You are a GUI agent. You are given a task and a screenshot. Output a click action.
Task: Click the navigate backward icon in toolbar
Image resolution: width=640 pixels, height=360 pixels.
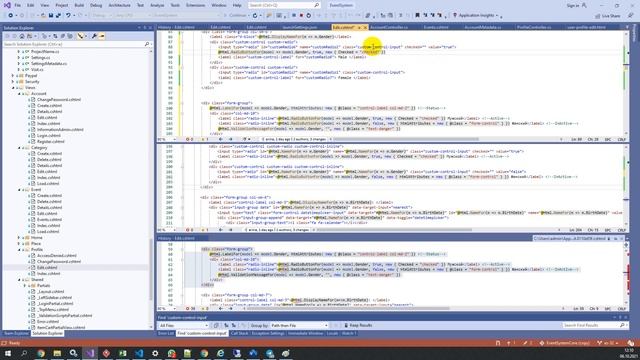point(11,16)
